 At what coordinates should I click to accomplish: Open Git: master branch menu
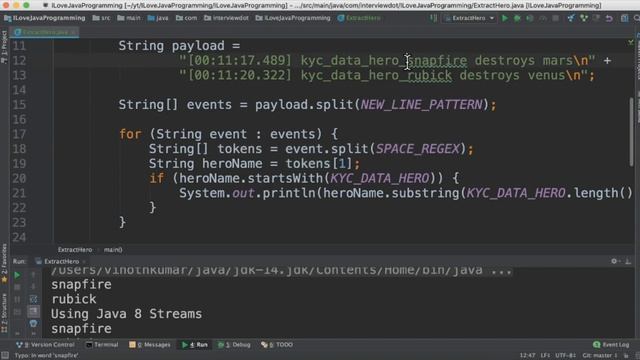(x=600, y=356)
